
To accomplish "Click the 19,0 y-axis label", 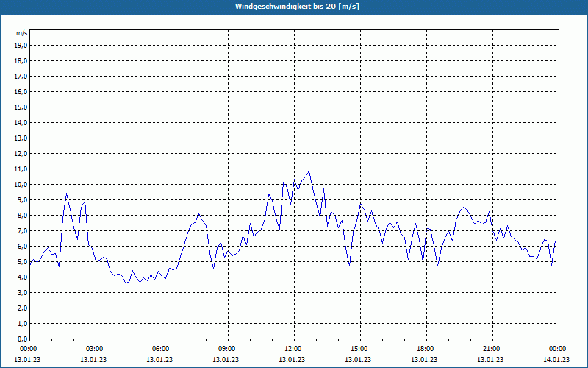I will tap(21, 46).
